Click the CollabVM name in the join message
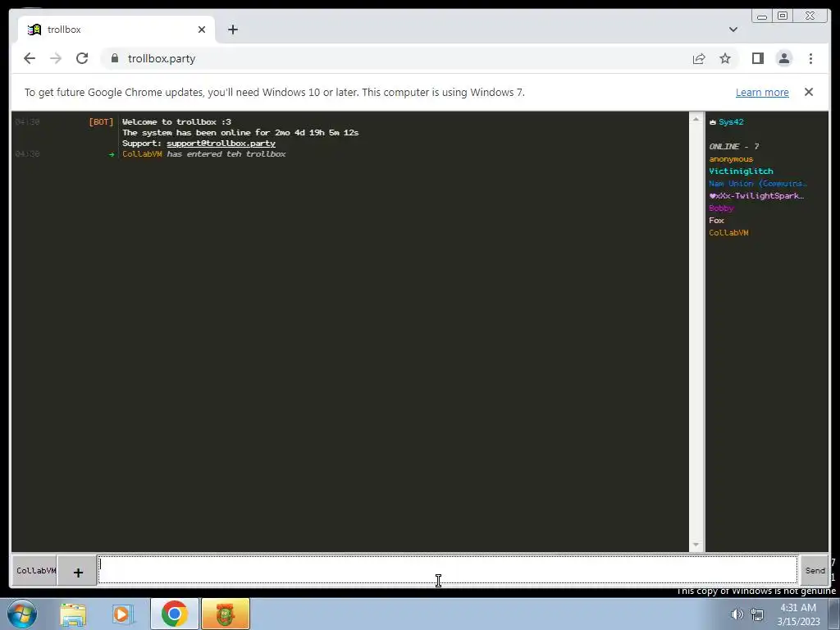The width and height of the screenshot is (840, 630). 142,154
